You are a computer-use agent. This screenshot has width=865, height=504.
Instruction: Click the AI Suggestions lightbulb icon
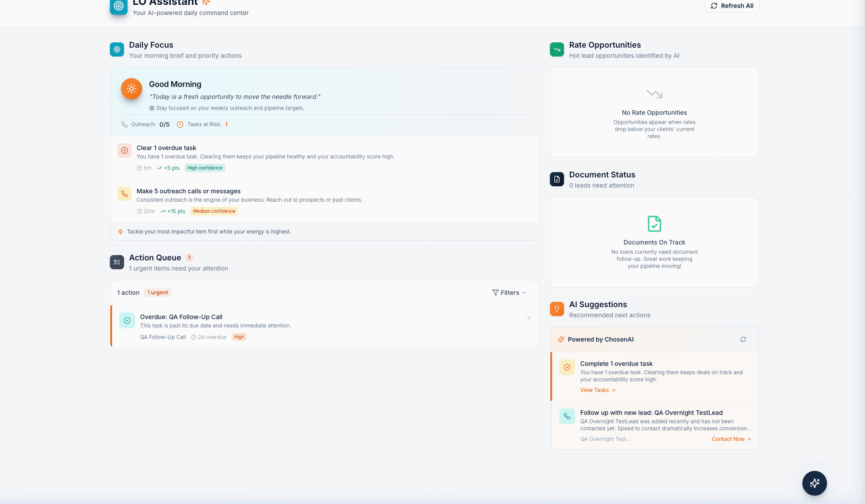pyautogui.click(x=557, y=309)
